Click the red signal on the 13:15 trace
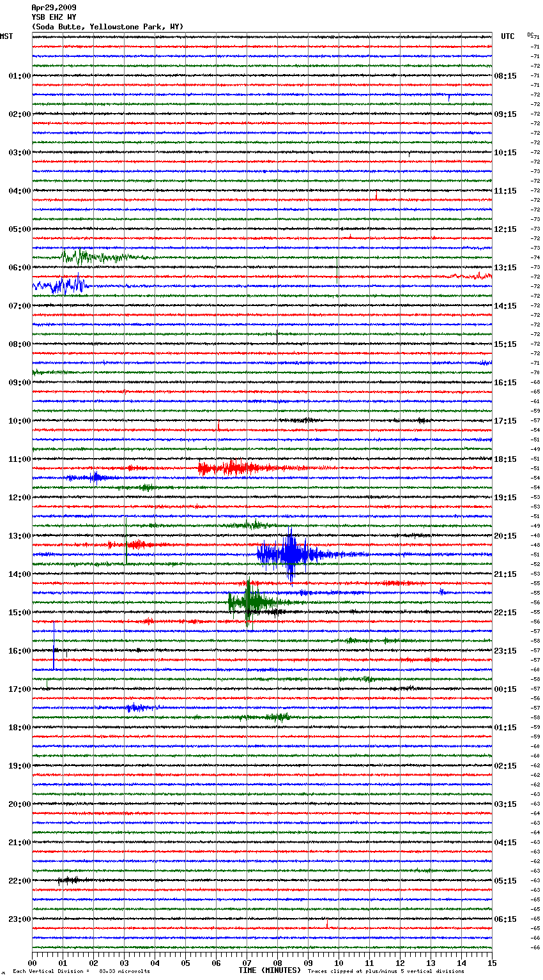 tap(135, 545)
